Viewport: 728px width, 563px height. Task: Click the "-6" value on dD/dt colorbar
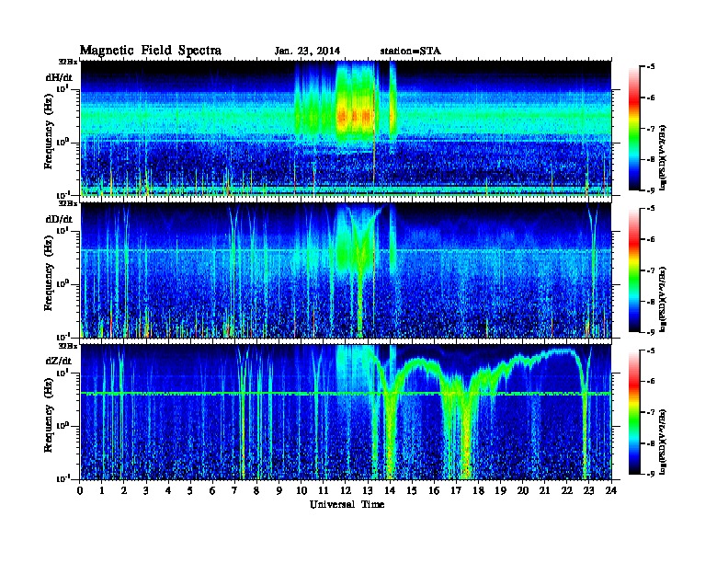tap(651, 239)
